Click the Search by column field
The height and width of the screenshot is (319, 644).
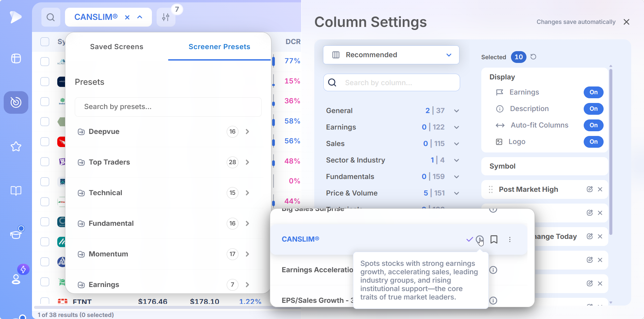(392, 82)
